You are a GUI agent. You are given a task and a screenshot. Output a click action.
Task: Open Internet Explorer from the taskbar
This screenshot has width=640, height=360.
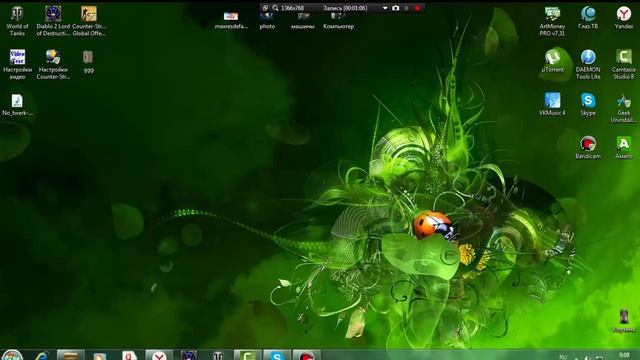click(42, 356)
